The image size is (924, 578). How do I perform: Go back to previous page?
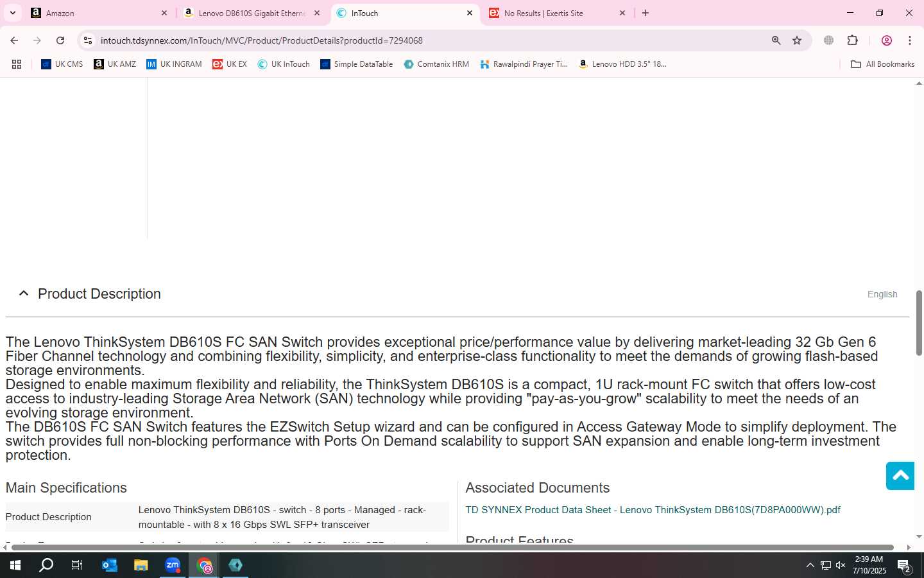pyautogui.click(x=14, y=40)
